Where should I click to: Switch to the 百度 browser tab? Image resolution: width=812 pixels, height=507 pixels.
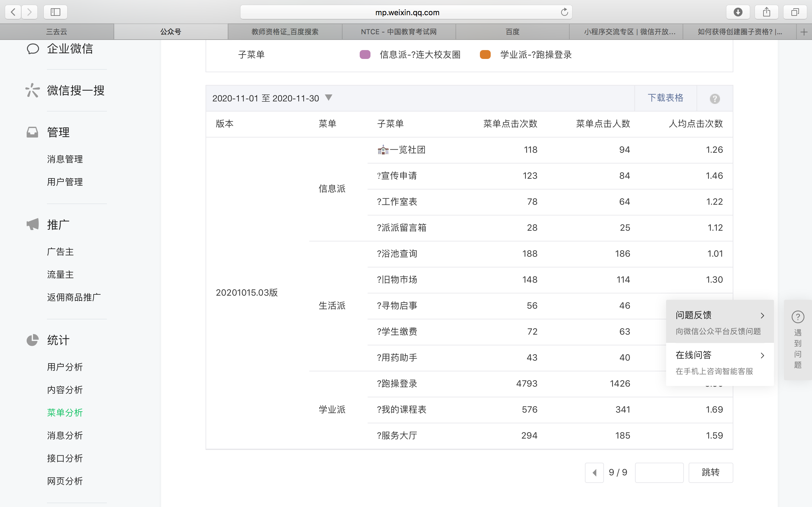point(512,32)
